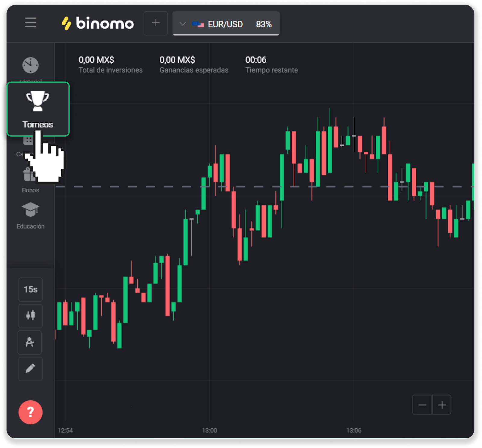Click the binomo logo
The width and height of the screenshot is (482, 448).
(98, 23)
